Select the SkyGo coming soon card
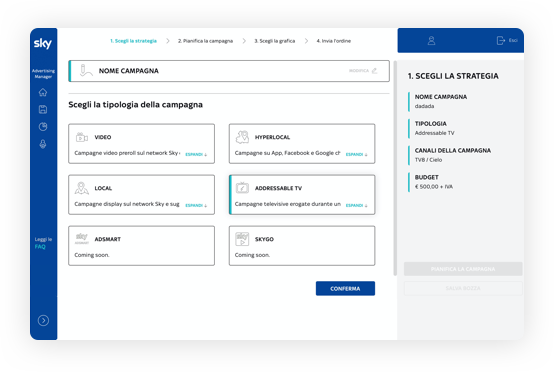The width and height of the screenshot is (554, 372). coord(302,246)
